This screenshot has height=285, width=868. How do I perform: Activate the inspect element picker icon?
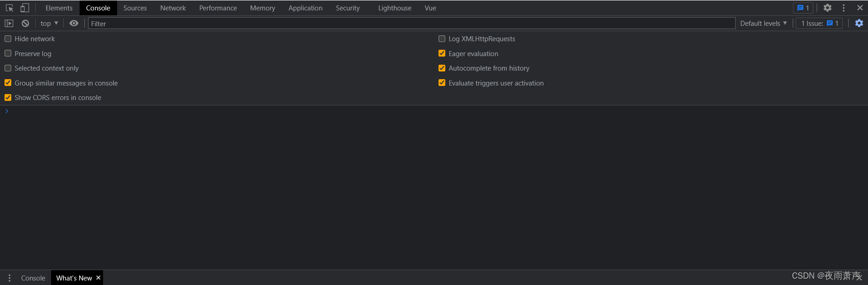pyautogui.click(x=9, y=8)
